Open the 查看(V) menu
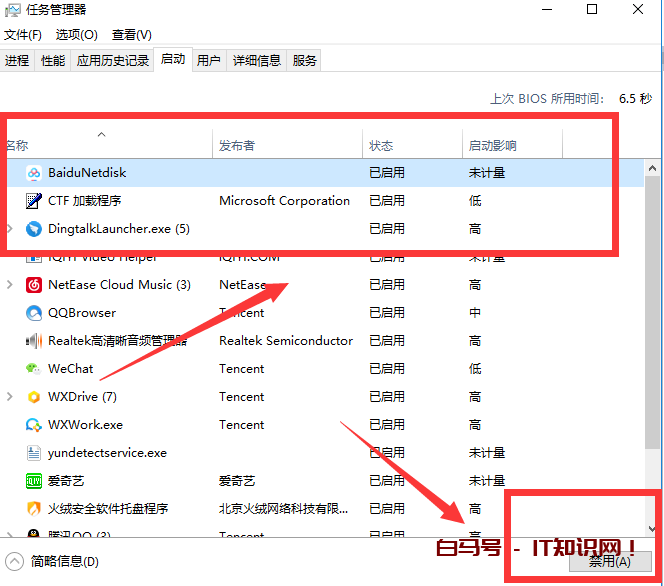Viewport: 664px width, 586px height. point(132,35)
